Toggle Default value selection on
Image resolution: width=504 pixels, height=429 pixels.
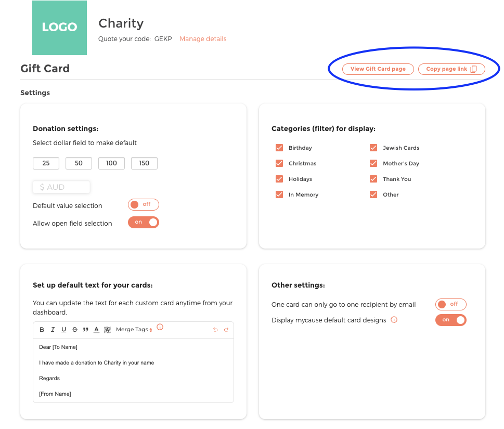[x=144, y=204]
